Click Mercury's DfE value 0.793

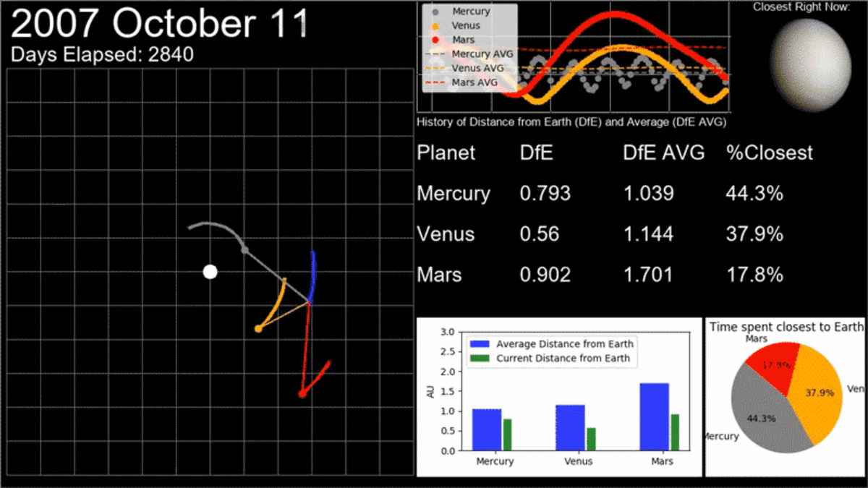pyautogui.click(x=545, y=194)
